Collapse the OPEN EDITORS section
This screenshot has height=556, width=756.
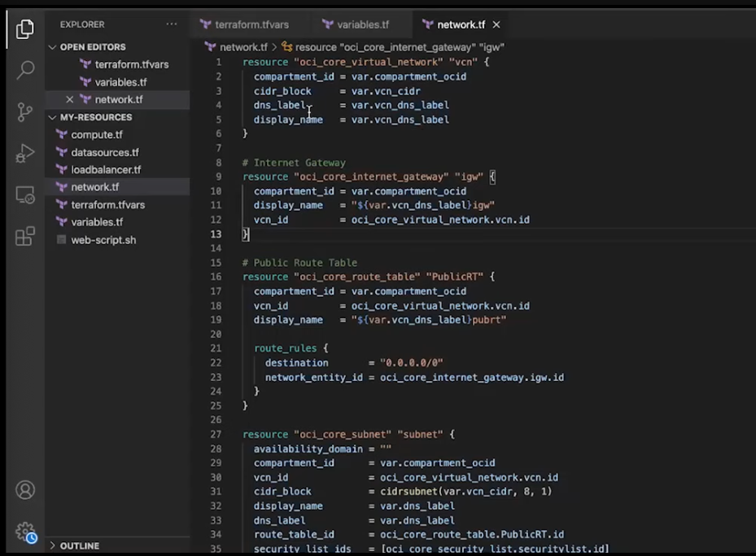[x=92, y=47]
